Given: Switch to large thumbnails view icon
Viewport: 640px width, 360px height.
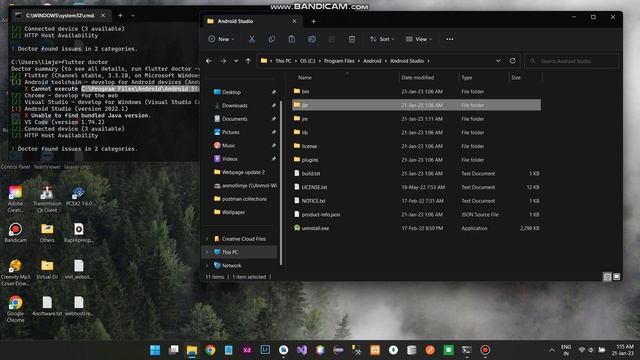Looking at the screenshot, I should 617,277.
